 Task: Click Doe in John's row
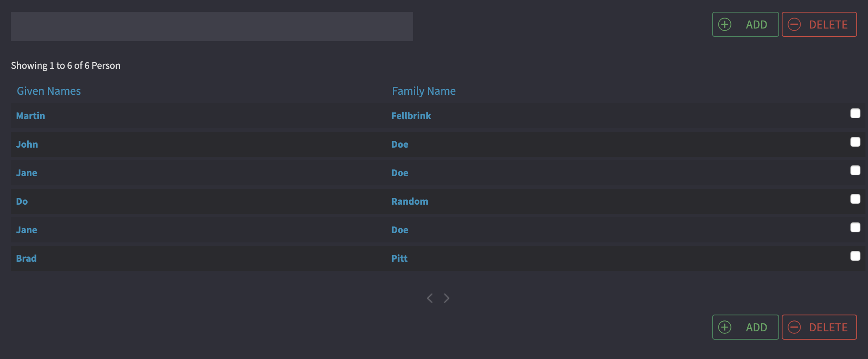point(400,144)
